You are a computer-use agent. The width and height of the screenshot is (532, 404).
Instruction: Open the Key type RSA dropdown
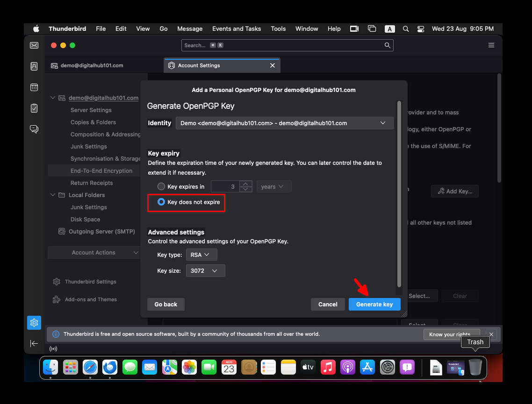tap(201, 255)
